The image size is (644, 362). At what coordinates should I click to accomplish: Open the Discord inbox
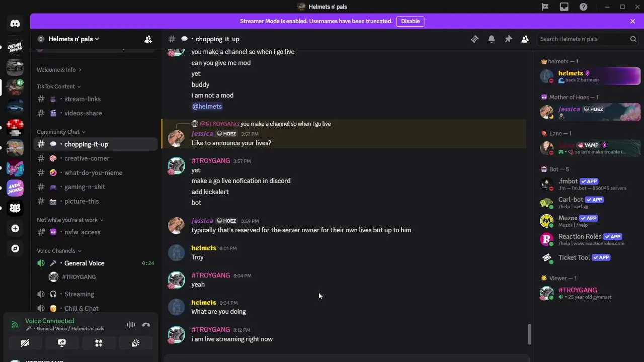pos(564,7)
